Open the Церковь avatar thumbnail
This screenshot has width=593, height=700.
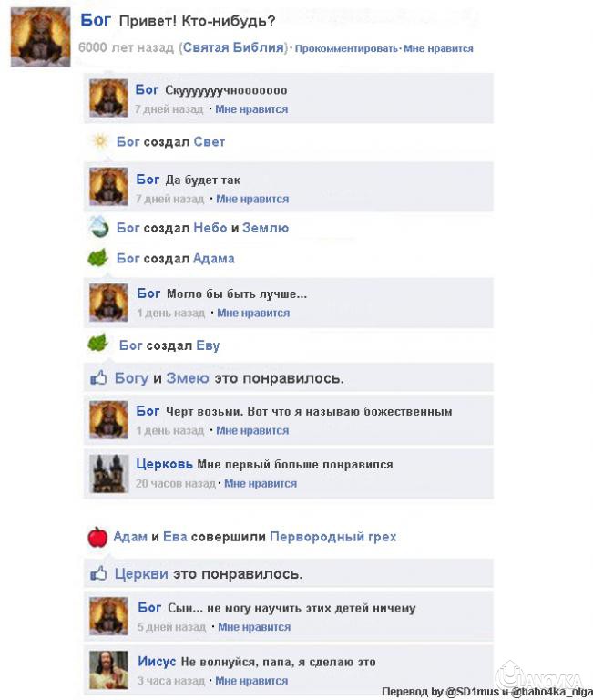click(109, 474)
